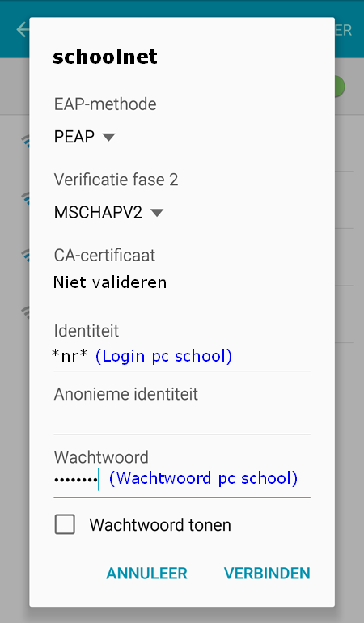Focus the Identiteit input field
The image size is (364, 623).
click(182, 356)
